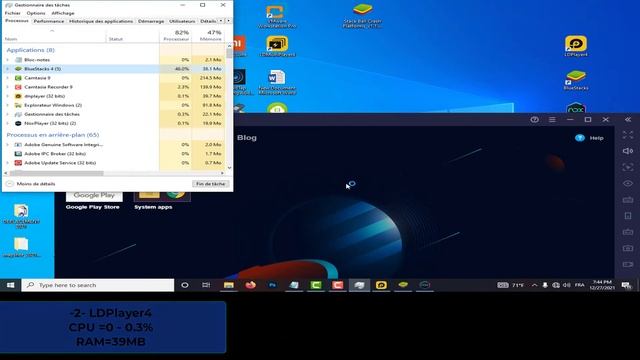
Task: Switch to the Utilisateurs tab
Action: [x=182, y=21]
